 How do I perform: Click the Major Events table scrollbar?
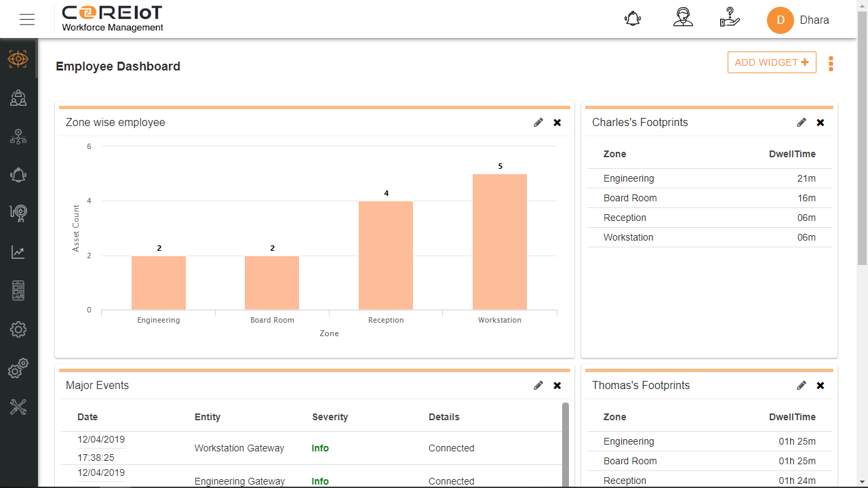(x=566, y=444)
